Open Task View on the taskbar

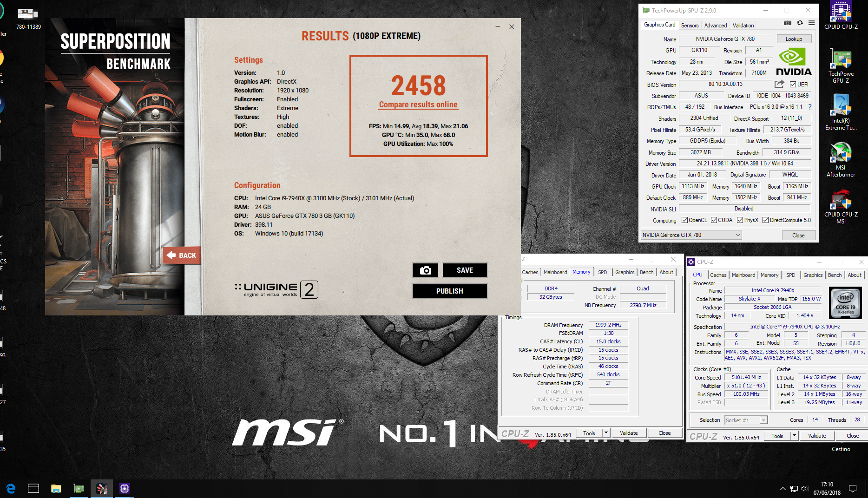click(33, 488)
